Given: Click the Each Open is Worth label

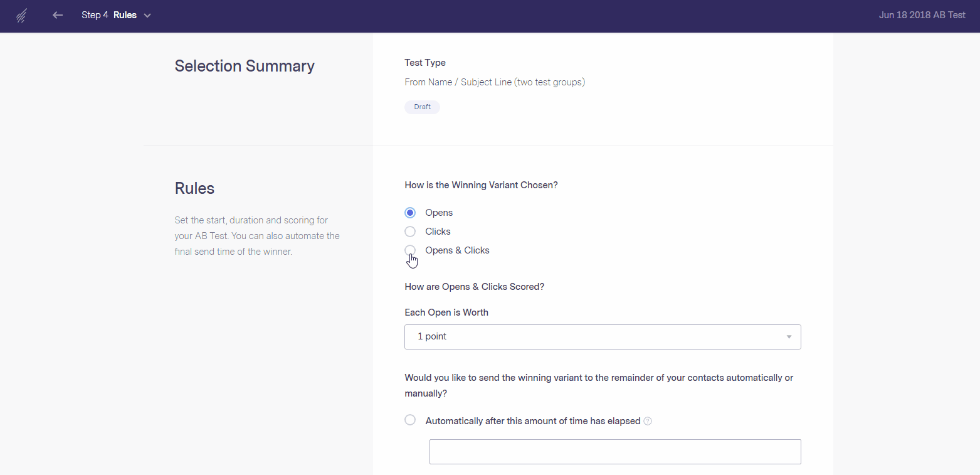Looking at the screenshot, I should point(446,312).
